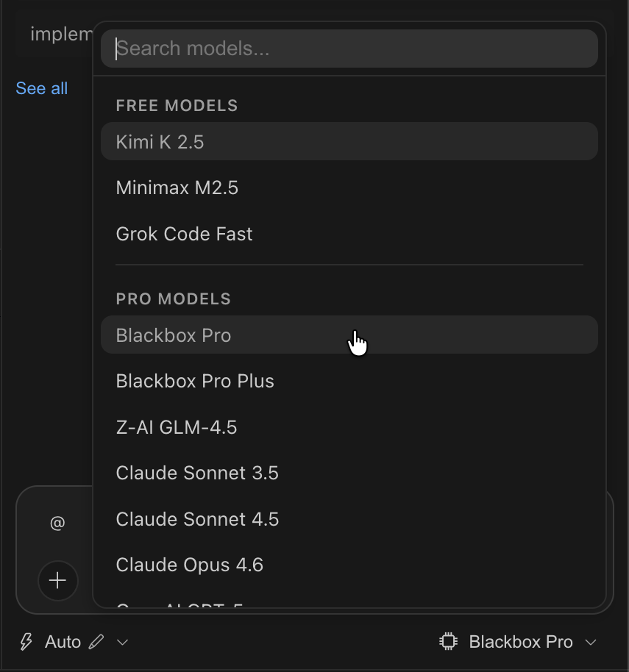Expand the Auto mode chevron
The width and height of the screenshot is (629, 672).
(123, 642)
